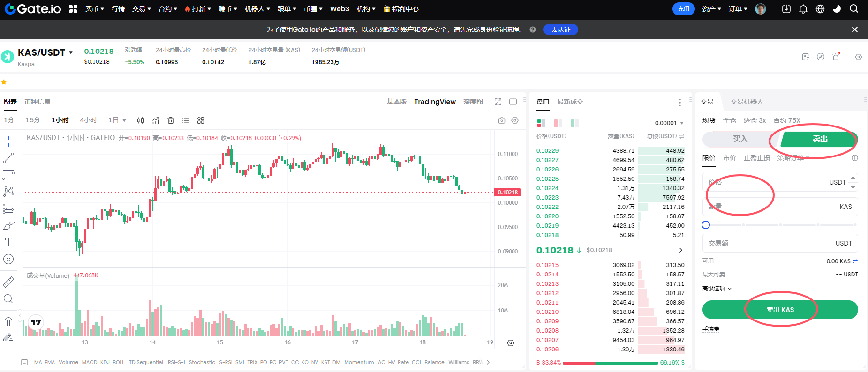Open order book three-dot options menu

[x=680, y=102]
